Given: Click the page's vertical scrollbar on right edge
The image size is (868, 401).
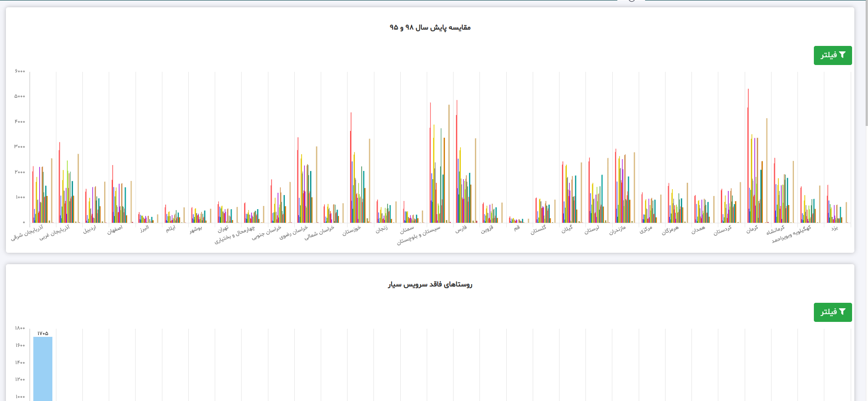Looking at the screenshot, I should [x=865, y=64].
